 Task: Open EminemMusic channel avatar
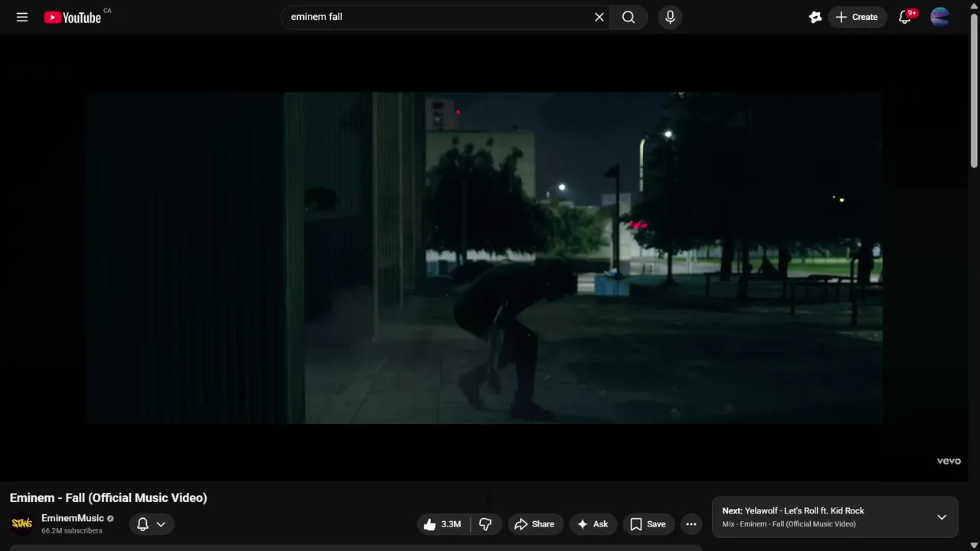click(22, 524)
